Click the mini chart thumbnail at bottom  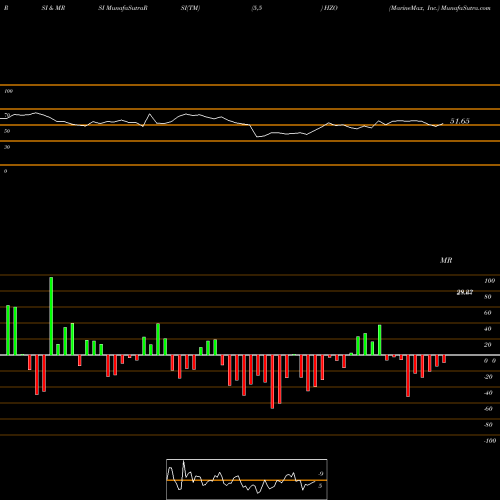(x=247, y=479)
